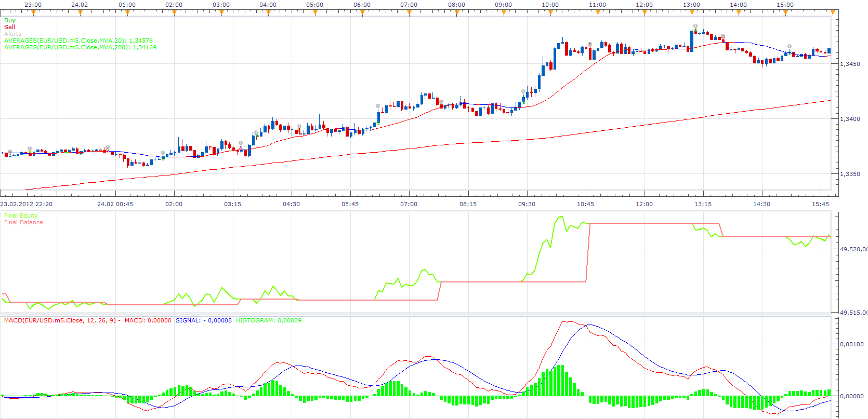Click the 09:30 time axis label
This screenshot has width=868, height=419.
[x=527, y=204]
